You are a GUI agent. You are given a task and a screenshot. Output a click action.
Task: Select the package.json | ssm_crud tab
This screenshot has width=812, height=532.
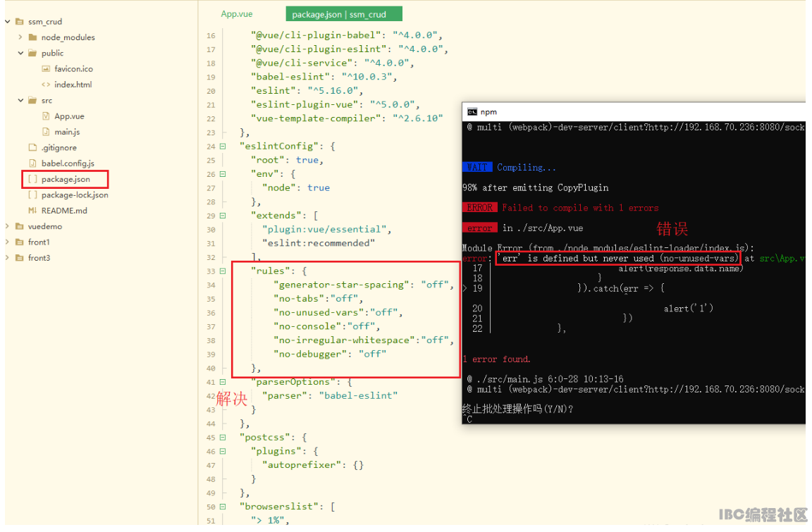coord(344,14)
